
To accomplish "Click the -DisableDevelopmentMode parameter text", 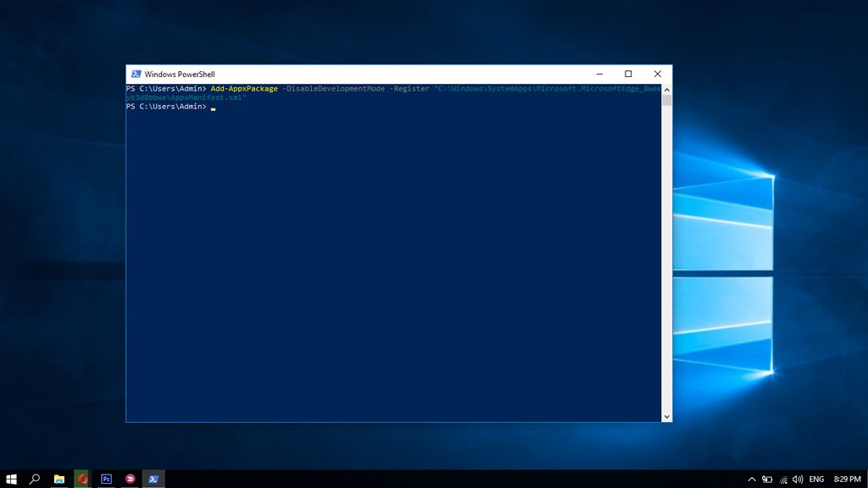I will [x=333, y=88].
